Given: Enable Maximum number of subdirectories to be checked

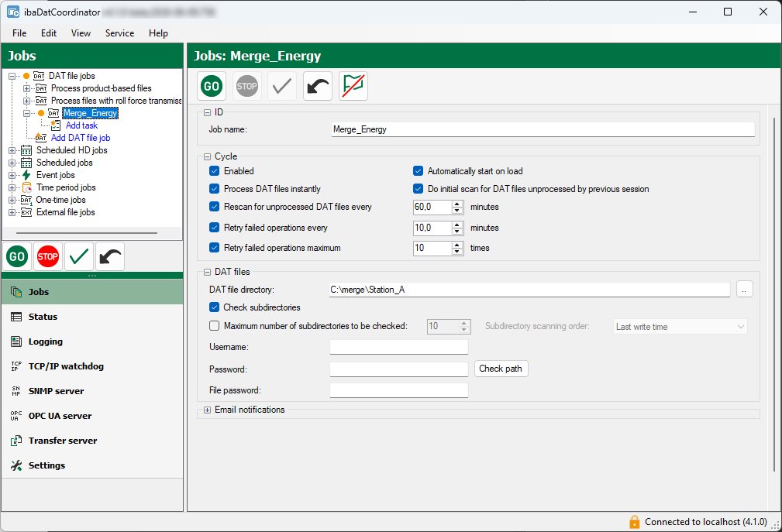Looking at the screenshot, I should [x=215, y=326].
